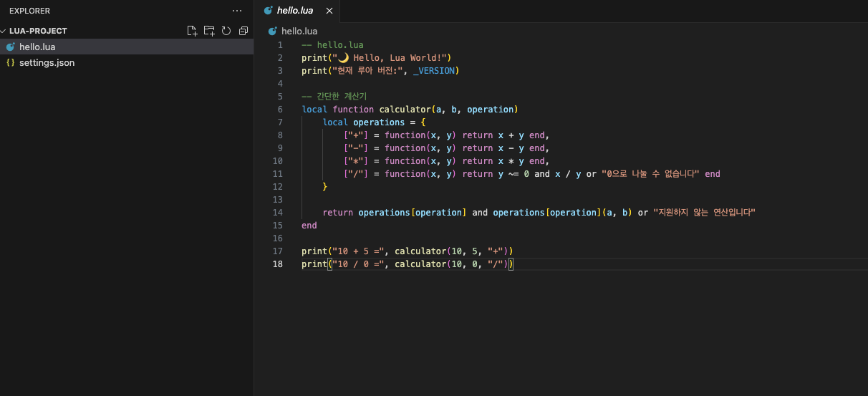Viewport: 868px width, 396px height.
Task: Close the hello.lua tab
Action: [329, 11]
